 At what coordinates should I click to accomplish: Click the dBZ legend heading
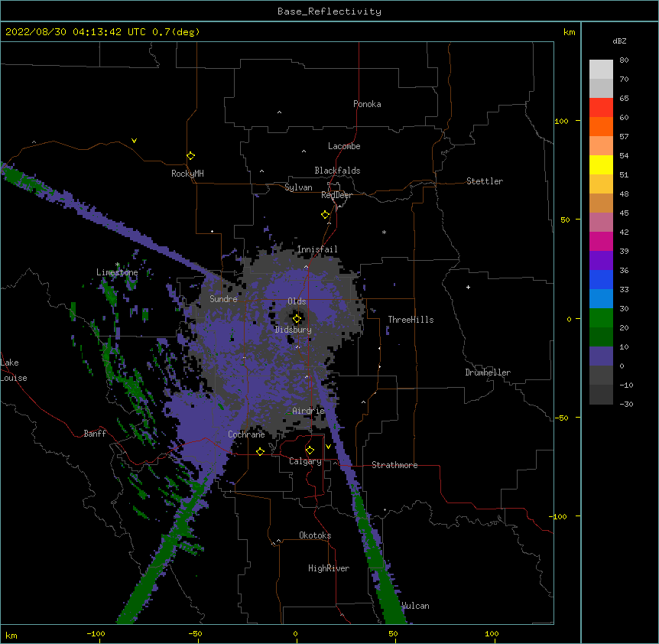click(x=619, y=41)
